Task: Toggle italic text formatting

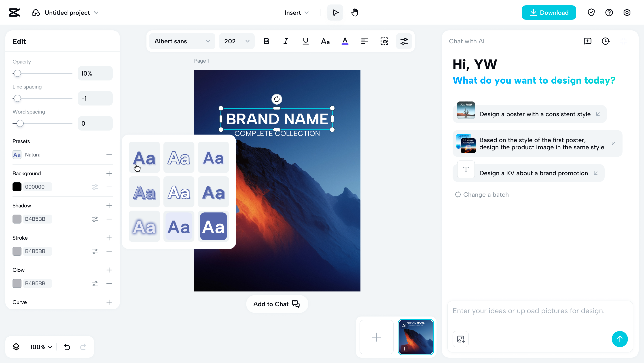Action: tap(286, 41)
